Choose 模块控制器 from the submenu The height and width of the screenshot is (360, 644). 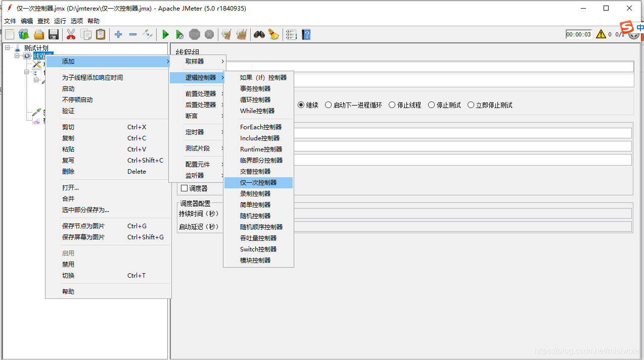click(258, 260)
